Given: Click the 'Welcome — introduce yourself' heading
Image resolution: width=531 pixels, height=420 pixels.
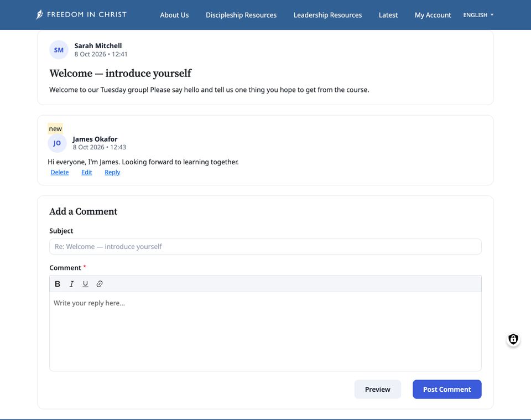Looking at the screenshot, I should (x=120, y=73).
